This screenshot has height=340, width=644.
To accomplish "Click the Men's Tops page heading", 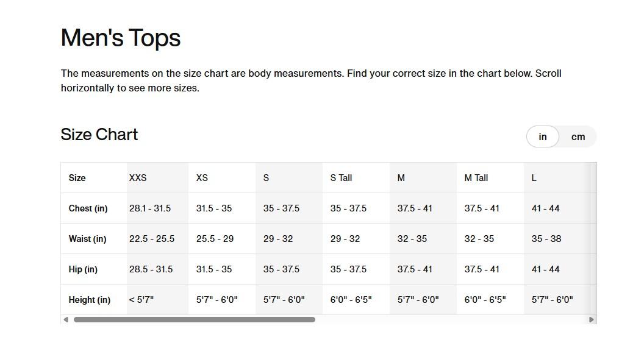I will (x=121, y=38).
